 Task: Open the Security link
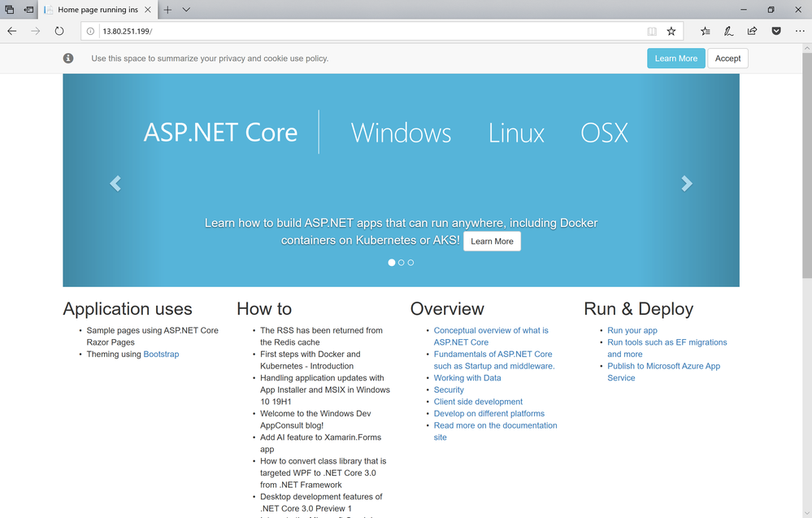pyautogui.click(x=449, y=390)
